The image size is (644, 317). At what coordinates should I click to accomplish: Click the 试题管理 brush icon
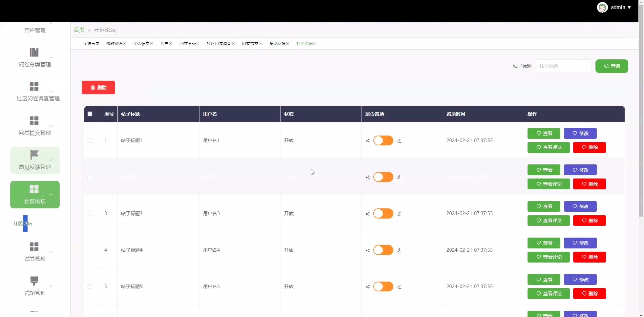point(34,281)
